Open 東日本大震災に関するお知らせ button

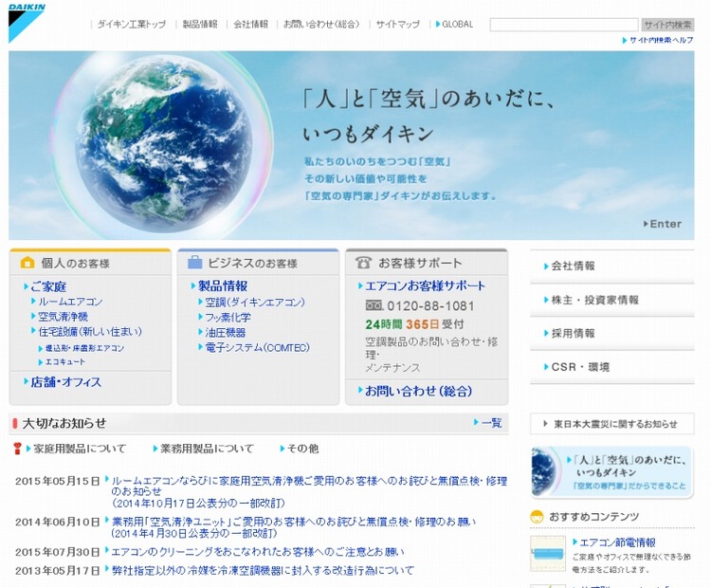coord(612,424)
